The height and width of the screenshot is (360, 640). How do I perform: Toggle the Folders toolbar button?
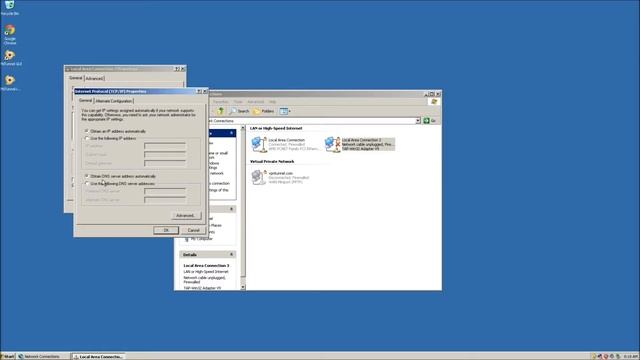click(264, 111)
